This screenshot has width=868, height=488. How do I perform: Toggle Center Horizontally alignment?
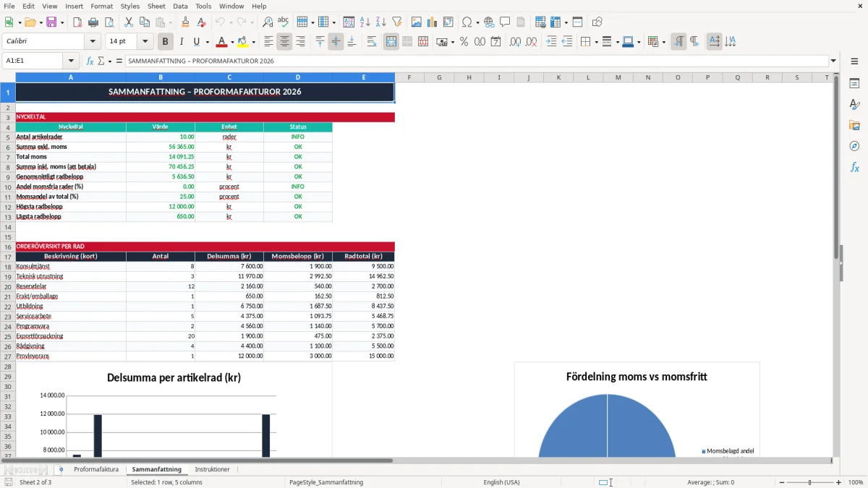[x=284, y=42]
